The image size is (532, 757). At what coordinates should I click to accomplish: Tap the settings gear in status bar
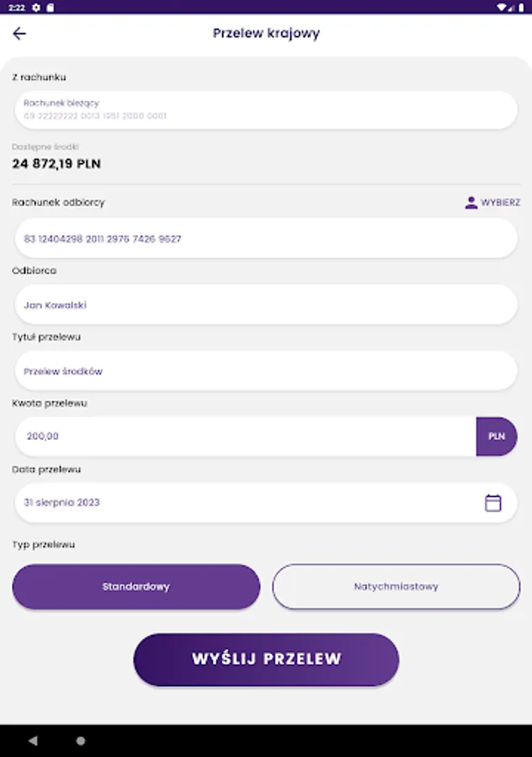[x=36, y=8]
